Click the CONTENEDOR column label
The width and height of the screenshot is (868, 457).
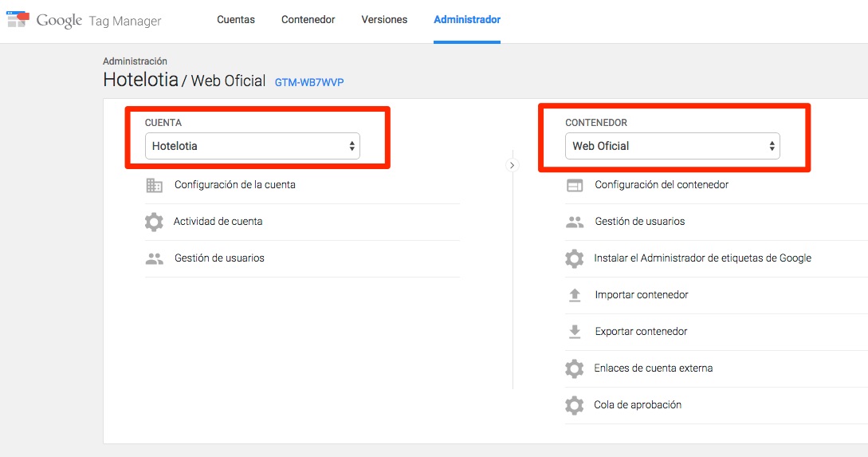[596, 122]
